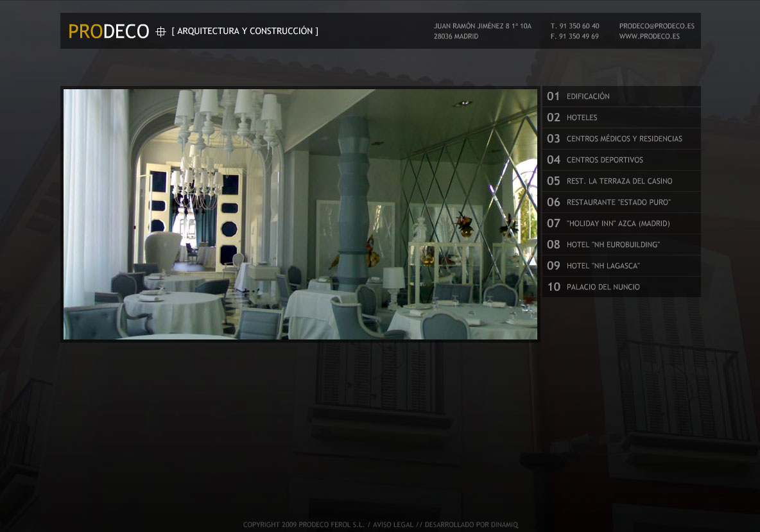
Task: Click the restaurant interior photo
Action: pos(300,214)
